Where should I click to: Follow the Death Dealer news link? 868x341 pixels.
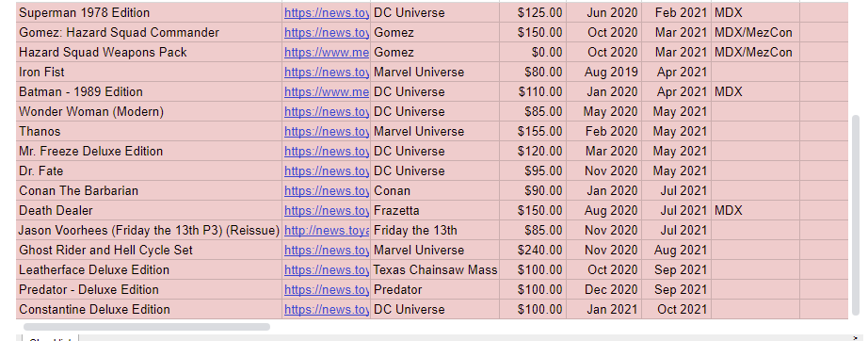click(326, 210)
